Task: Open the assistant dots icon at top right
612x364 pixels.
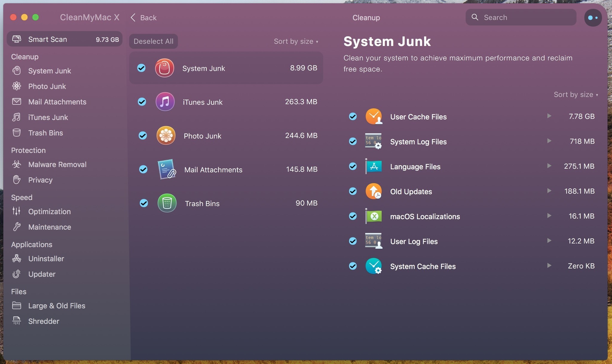Action: pos(593,18)
